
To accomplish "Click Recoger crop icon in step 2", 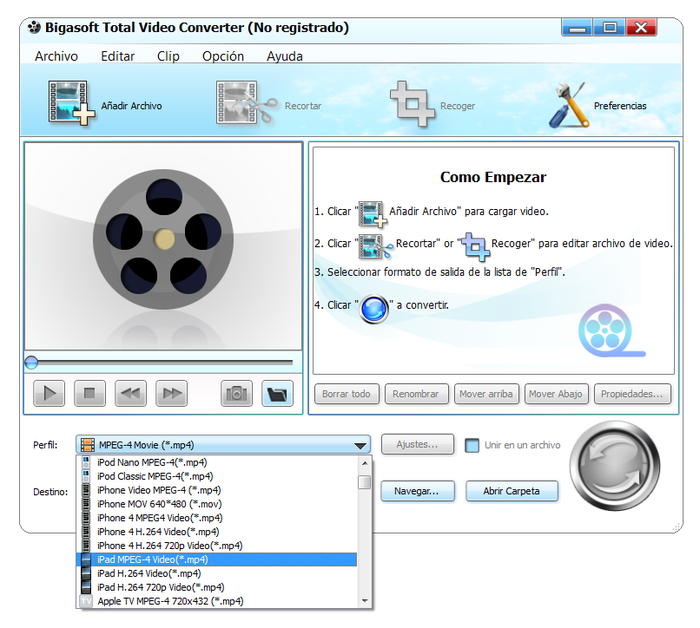I will [475, 246].
